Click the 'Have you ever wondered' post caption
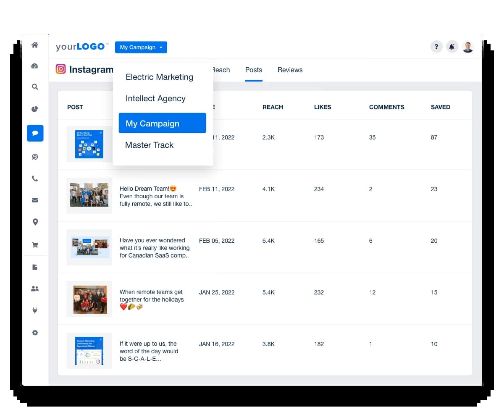504x420 pixels. (x=155, y=248)
